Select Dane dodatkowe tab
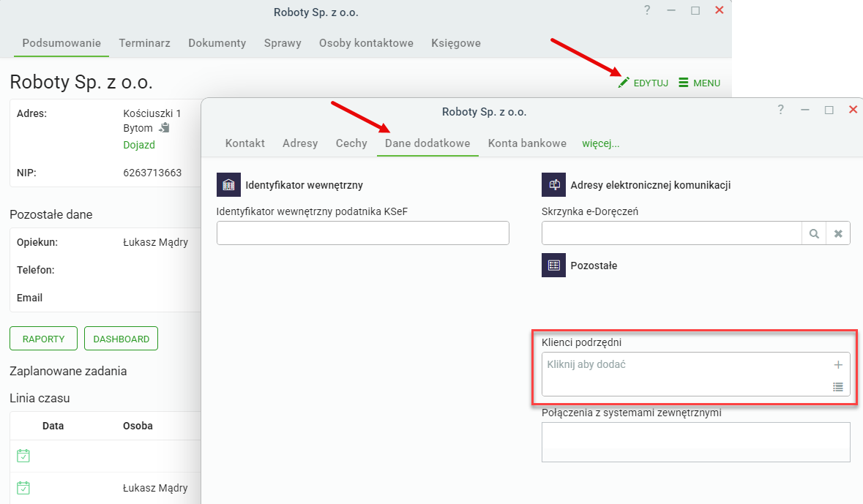This screenshot has width=863, height=504. pyautogui.click(x=427, y=143)
